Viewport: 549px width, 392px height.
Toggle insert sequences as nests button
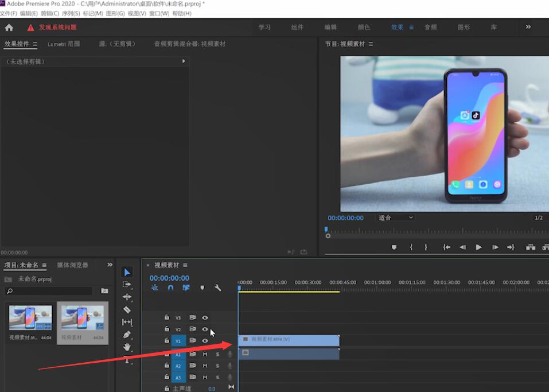pos(155,288)
